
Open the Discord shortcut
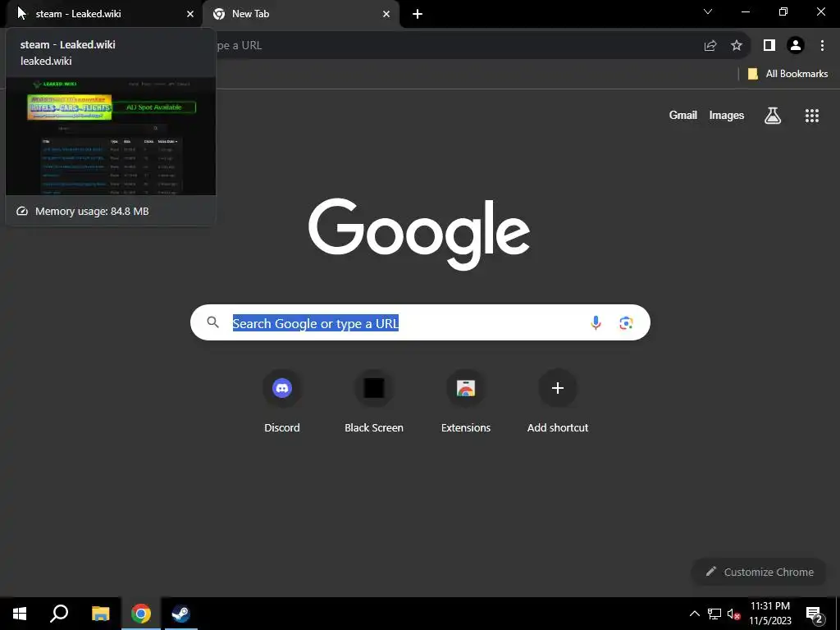[282, 401]
